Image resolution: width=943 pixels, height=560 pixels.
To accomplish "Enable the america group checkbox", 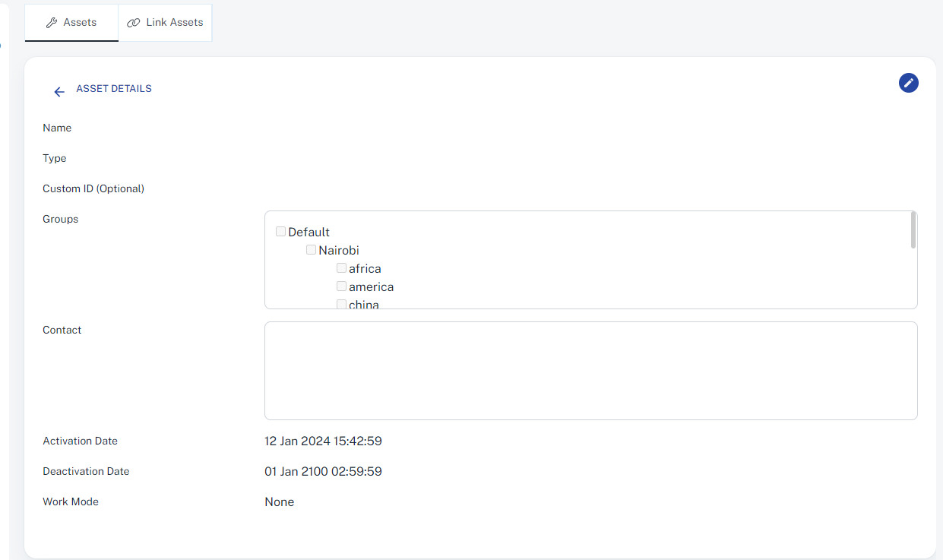I will [x=341, y=286].
